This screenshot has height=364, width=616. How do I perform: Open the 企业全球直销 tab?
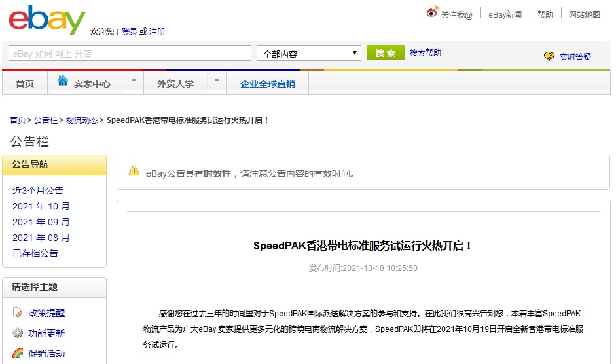tap(268, 84)
